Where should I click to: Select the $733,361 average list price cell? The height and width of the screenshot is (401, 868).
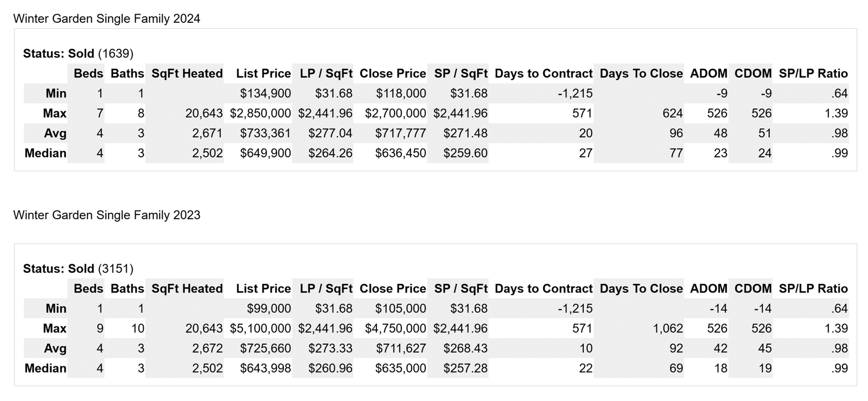point(265,133)
